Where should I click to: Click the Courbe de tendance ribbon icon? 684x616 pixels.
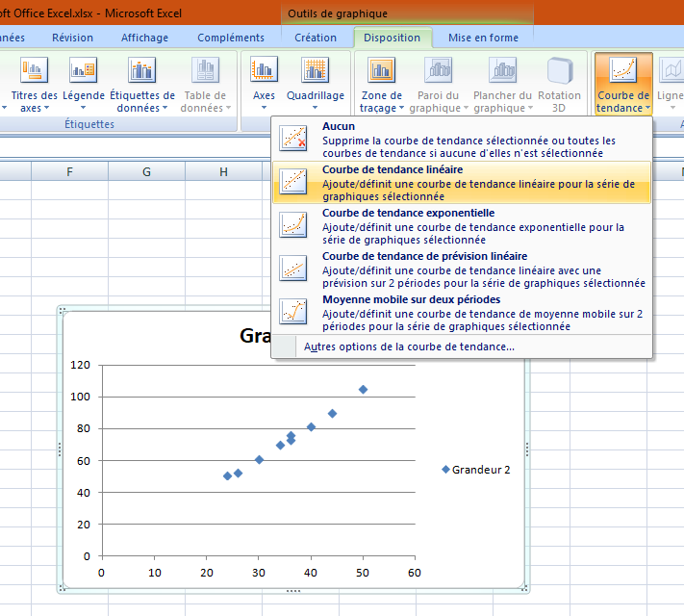(623, 70)
